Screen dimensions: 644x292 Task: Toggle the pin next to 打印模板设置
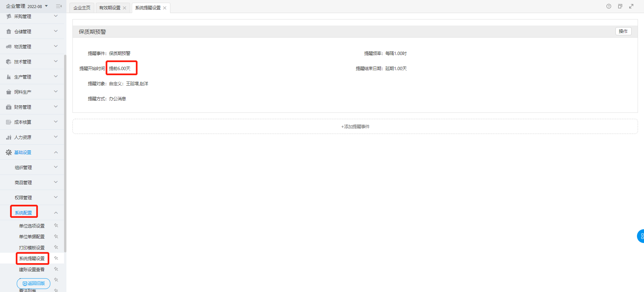click(x=56, y=247)
